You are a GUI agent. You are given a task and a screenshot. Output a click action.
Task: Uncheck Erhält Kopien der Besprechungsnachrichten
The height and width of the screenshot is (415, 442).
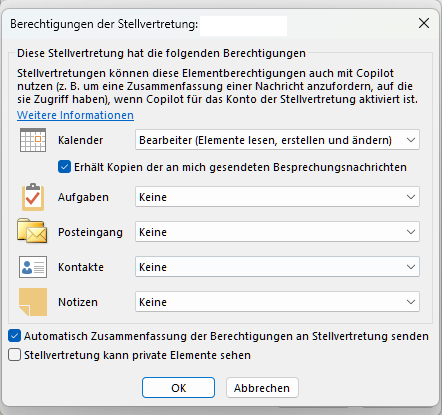click(64, 167)
